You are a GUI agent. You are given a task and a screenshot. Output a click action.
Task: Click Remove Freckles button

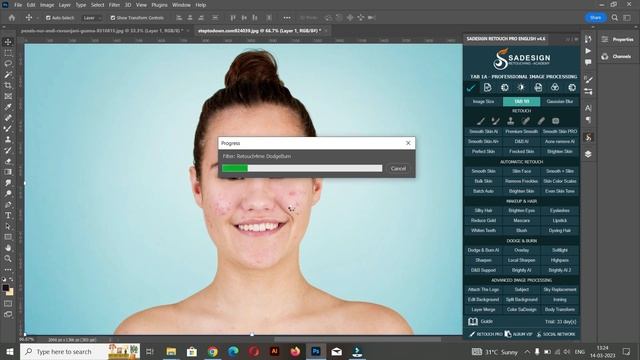point(521,181)
